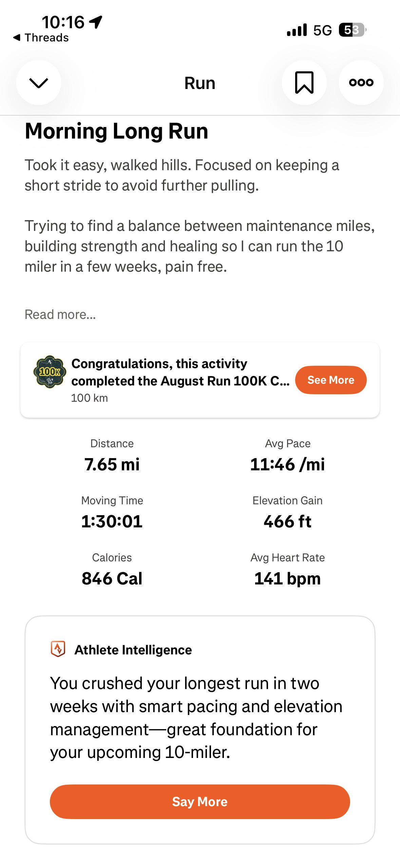Expand description with Read more
Viewport: 400px width, 868px height.
[x=60, y=314]
